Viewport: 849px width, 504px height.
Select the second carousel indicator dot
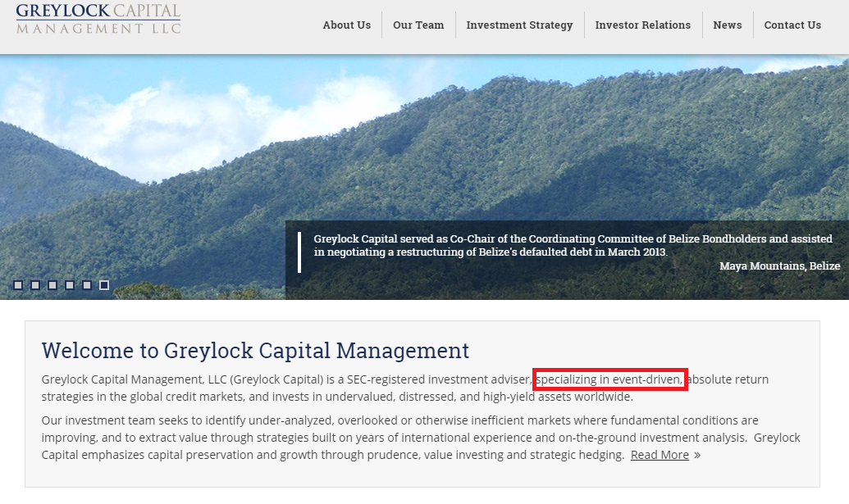pos(35,285)
